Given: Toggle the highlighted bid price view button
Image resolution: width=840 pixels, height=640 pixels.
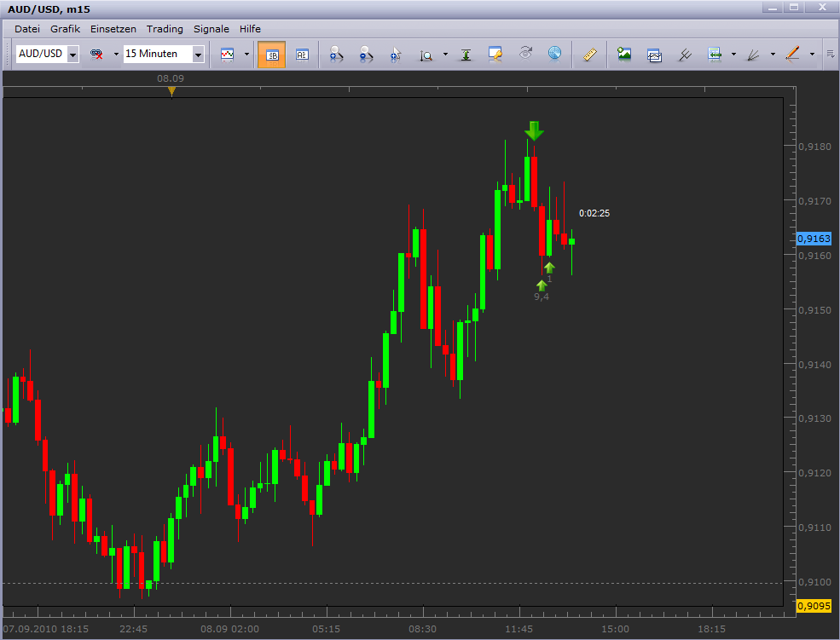Looking at the screenshot, I should point(271,55).
